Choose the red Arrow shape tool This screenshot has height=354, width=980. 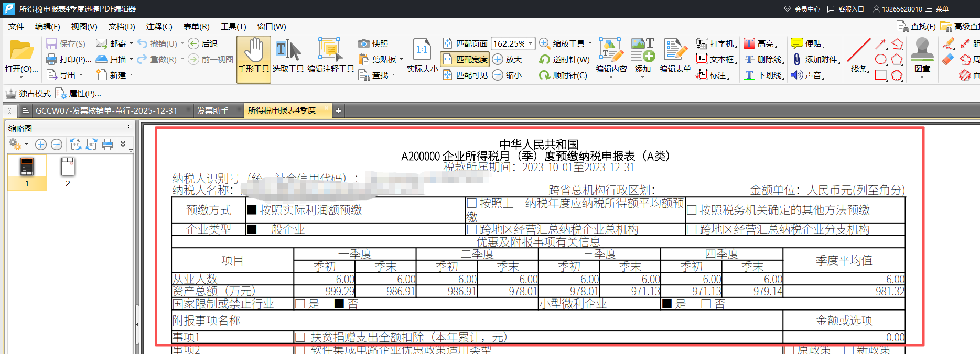point(881,44)
